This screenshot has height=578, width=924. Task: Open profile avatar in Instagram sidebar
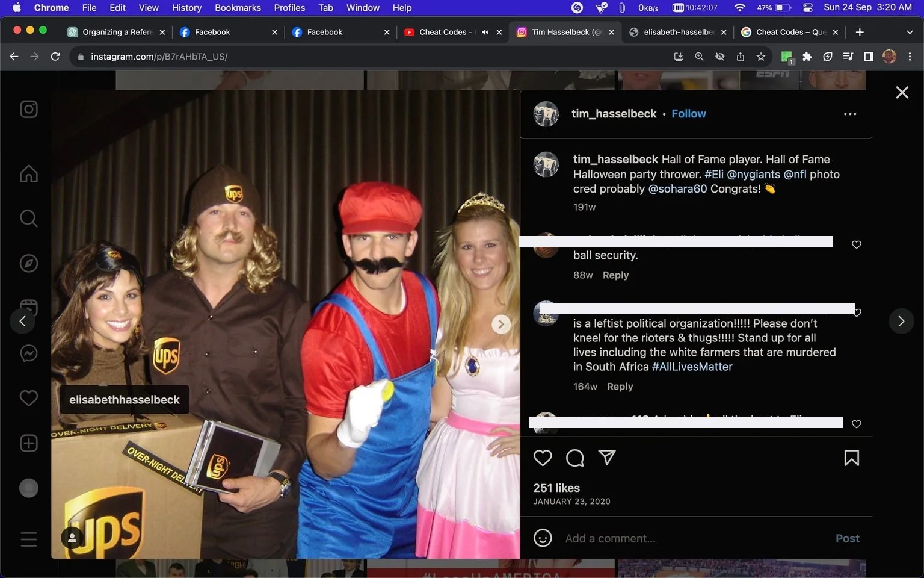[29, 488]
